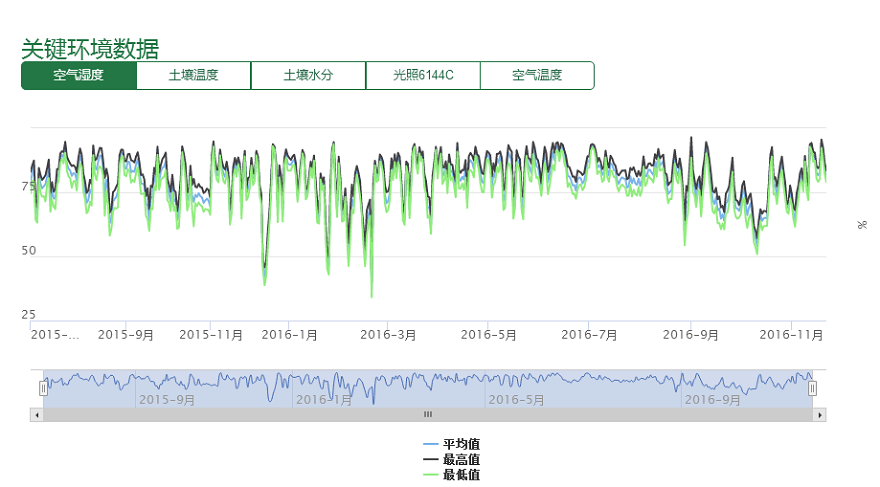This screenshot has height=487, width=880.
Task: Click 2016-5月 label in the navigator
Action: point(516,399)
